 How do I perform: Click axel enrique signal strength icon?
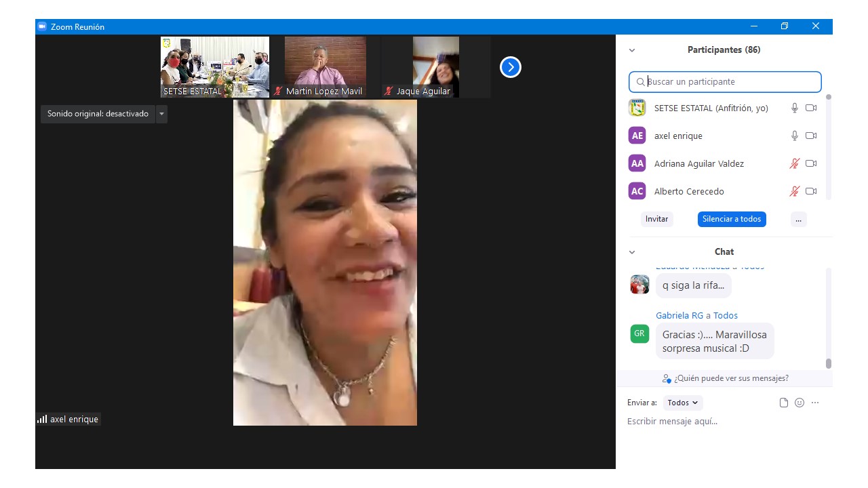pos(43,419)
